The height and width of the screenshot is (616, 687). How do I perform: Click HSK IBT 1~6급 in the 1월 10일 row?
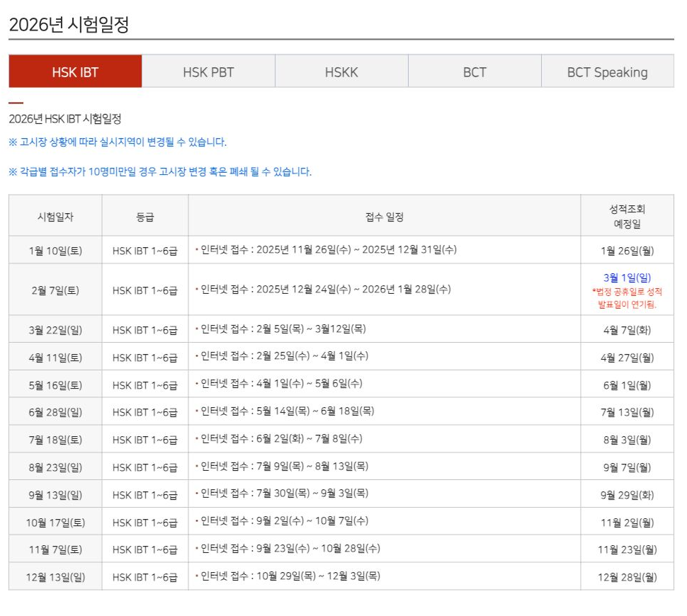[145, 251]
